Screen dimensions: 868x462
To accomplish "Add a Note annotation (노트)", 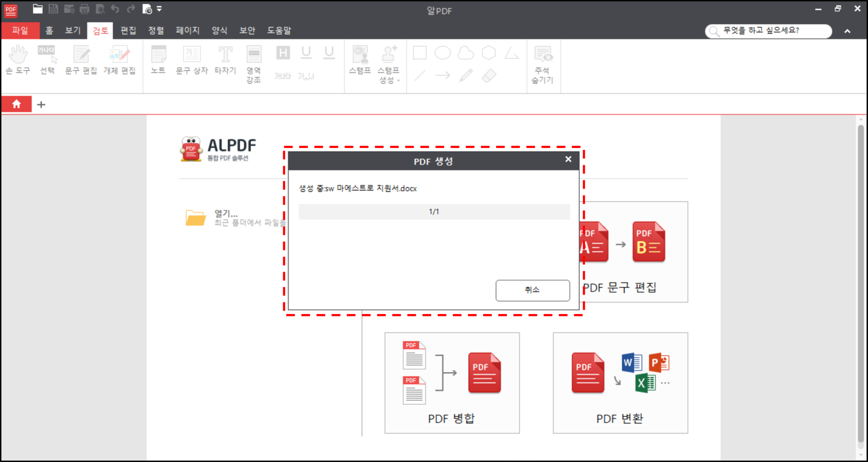I will pos(158,60).
